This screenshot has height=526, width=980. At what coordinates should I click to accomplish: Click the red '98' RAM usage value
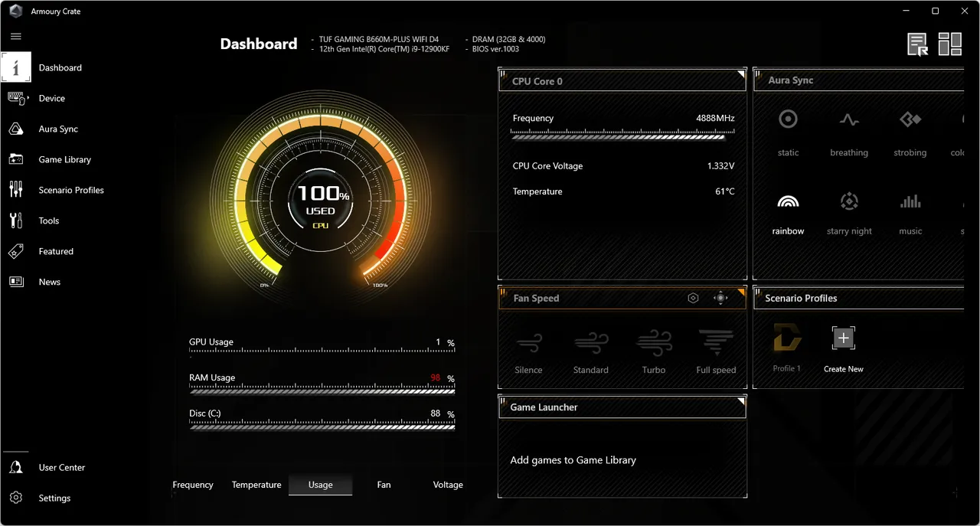click(x=436, y=378)
